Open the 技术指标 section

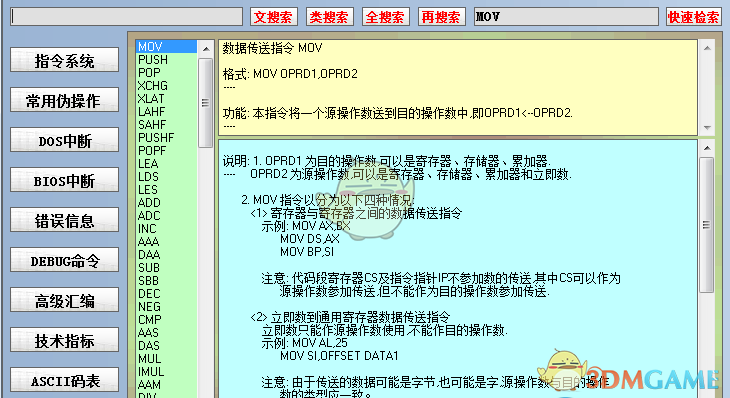pyautogui.click(x=64, y=340)
